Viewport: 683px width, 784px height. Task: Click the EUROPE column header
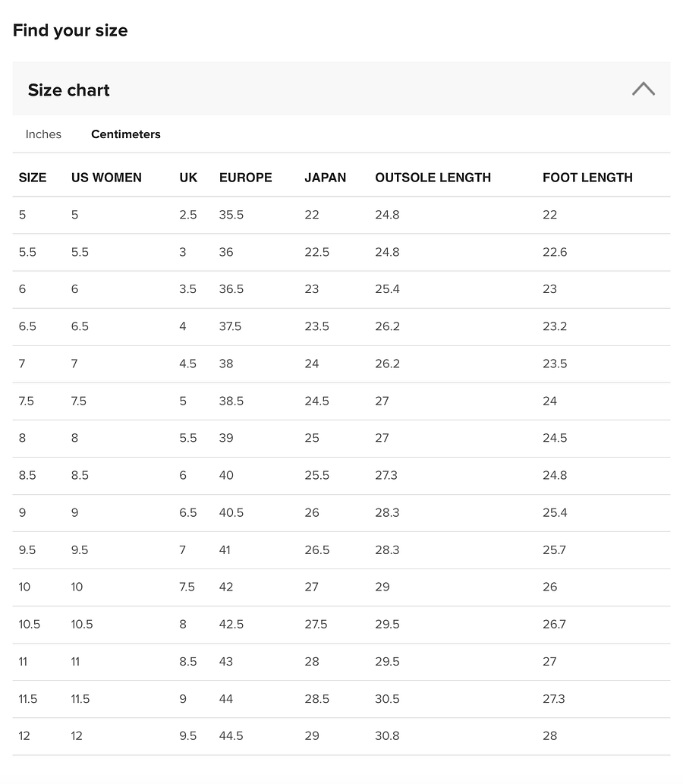[245, 178]
